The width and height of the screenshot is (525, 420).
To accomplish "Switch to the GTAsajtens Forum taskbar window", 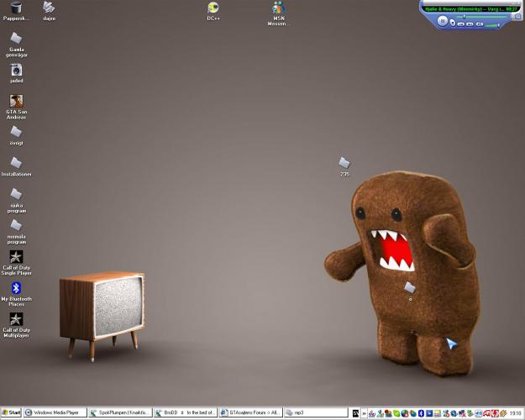I will point(249,413).
